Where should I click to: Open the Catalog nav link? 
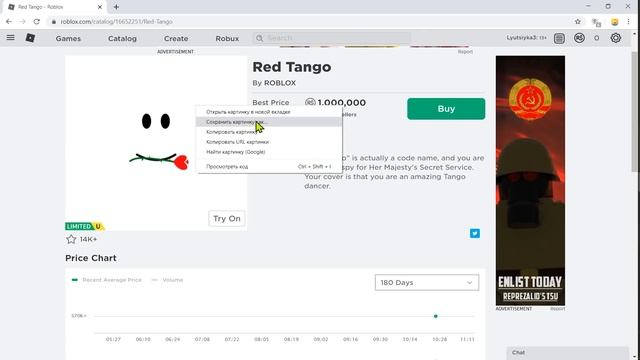pos(122,38)
